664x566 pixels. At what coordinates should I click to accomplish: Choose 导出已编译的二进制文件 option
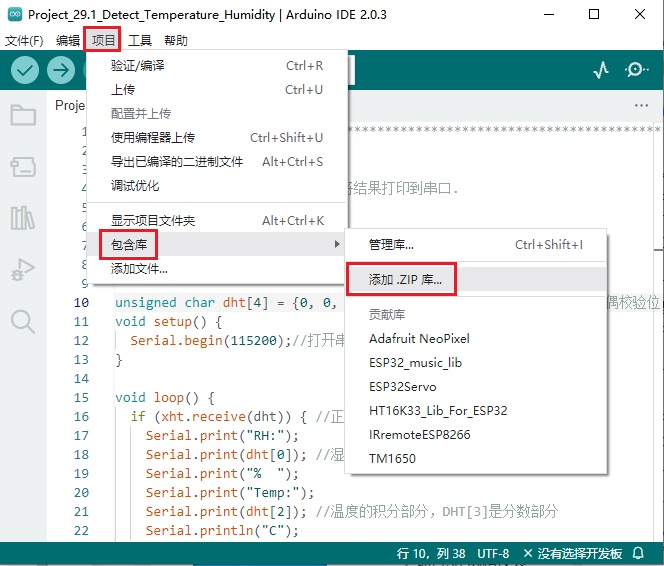pos(176,161)
